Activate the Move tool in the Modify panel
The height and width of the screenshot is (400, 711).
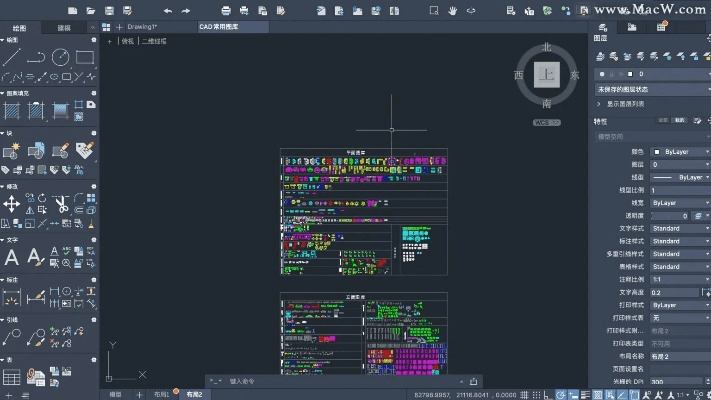tap(11, 204)
